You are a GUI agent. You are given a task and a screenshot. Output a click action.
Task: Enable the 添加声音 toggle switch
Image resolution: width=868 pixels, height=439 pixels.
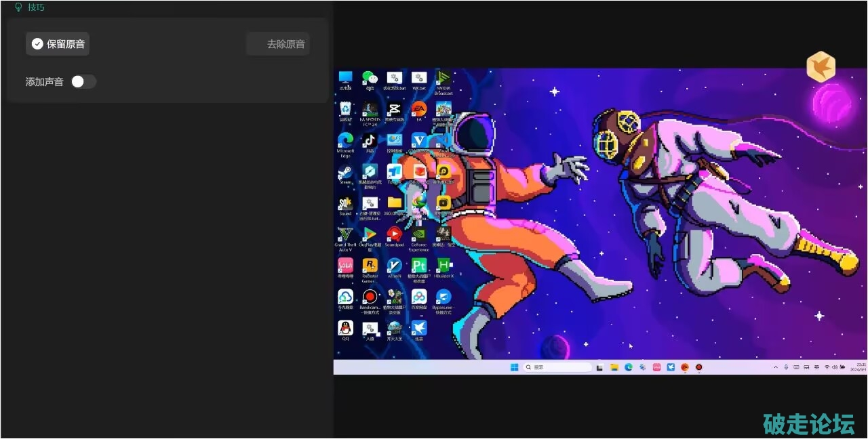83,82
